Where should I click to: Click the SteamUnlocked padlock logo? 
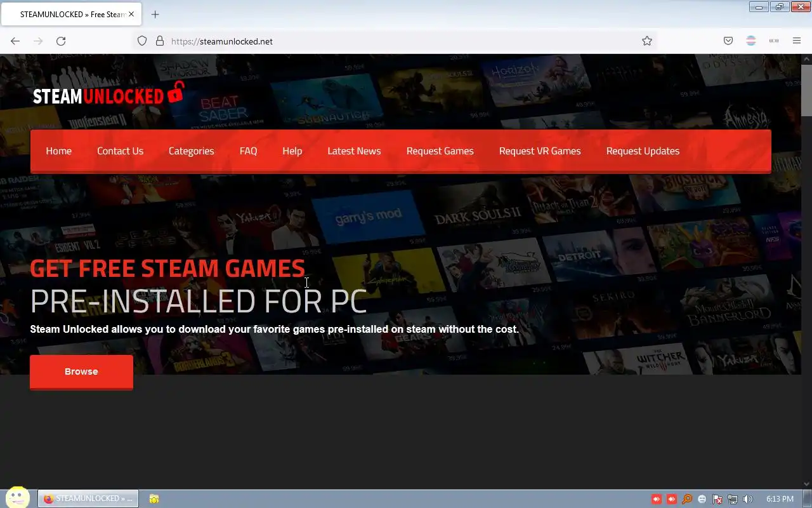pos(176,93)
